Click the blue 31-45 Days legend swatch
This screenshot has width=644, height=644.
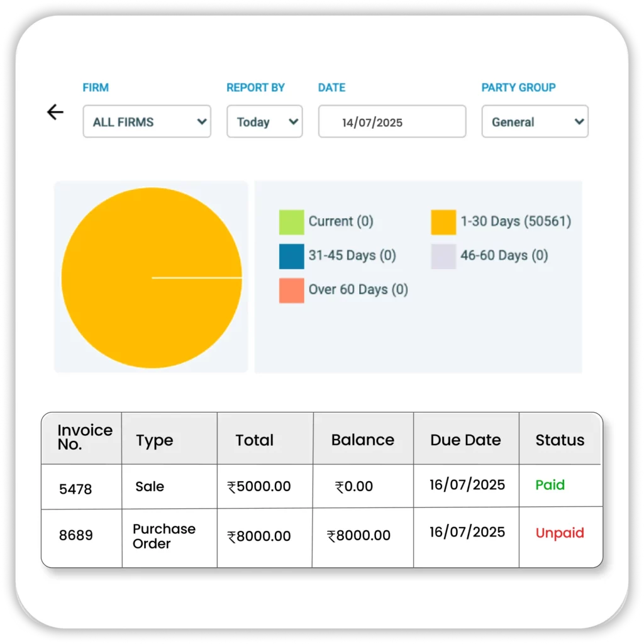coord(291,256)
